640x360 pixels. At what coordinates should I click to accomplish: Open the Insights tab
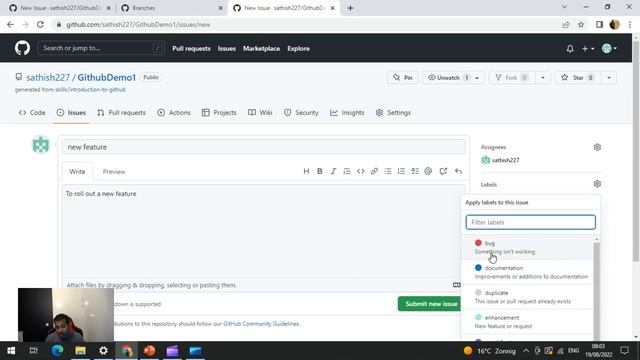pyautogui.click(x=347, y=113)
